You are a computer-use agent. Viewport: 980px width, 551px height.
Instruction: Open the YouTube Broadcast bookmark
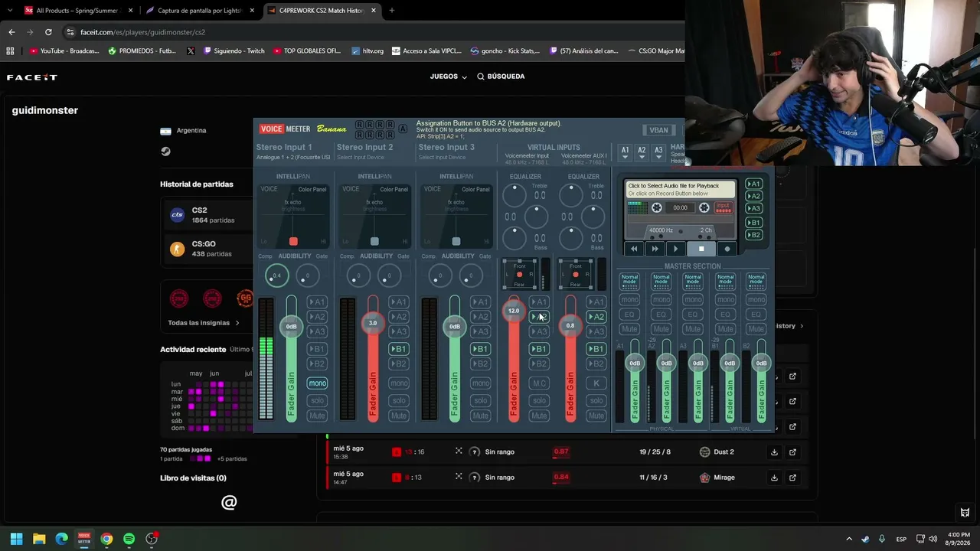pyautogui.click(x=64, y=51)
